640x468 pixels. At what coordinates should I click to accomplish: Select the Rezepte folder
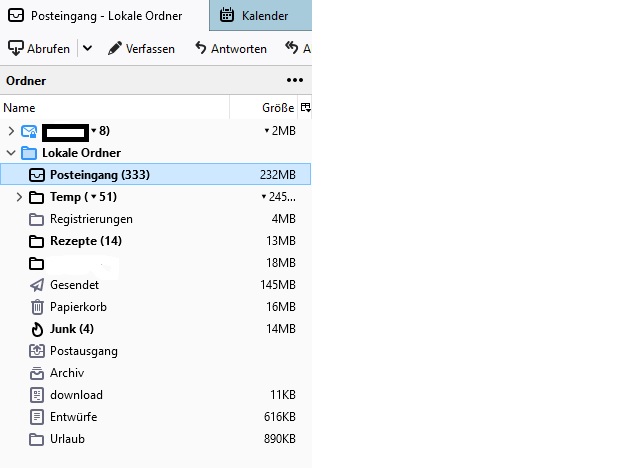85,241
